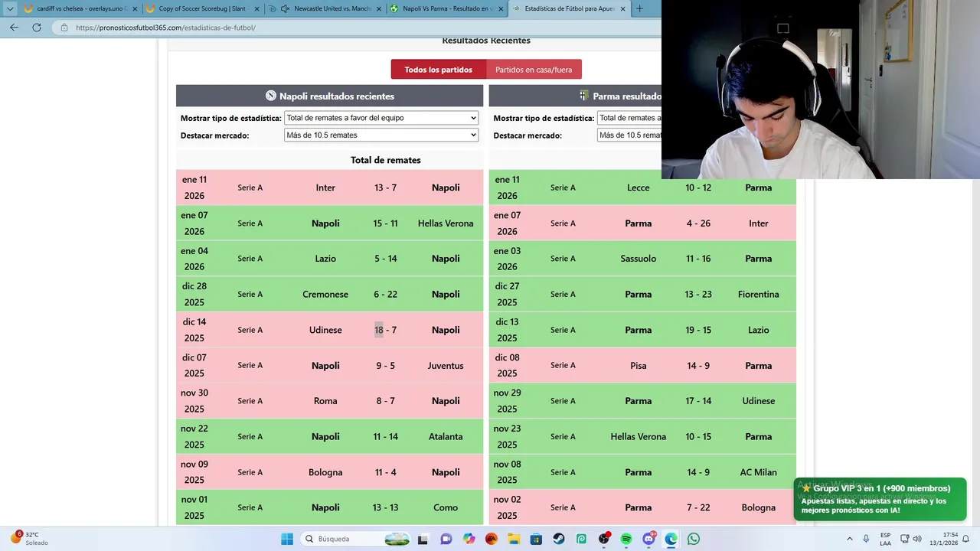View site info lock icon in address bar
The image size is (980, 551).
coord(64,28)
